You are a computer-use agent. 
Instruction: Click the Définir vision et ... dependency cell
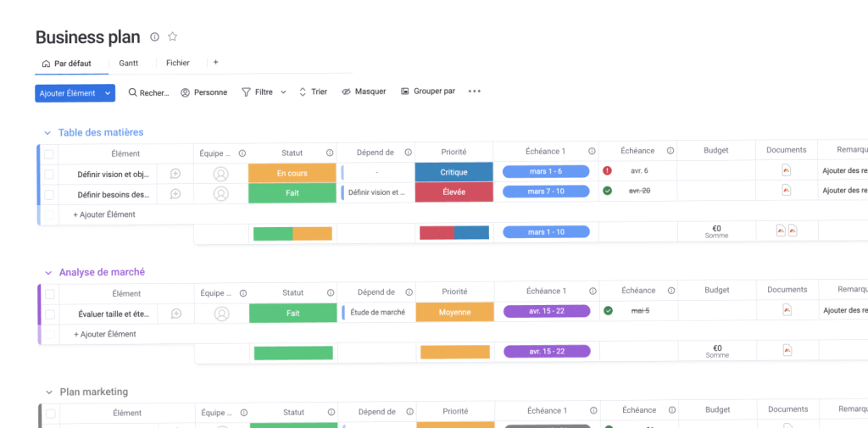(376, 192)
